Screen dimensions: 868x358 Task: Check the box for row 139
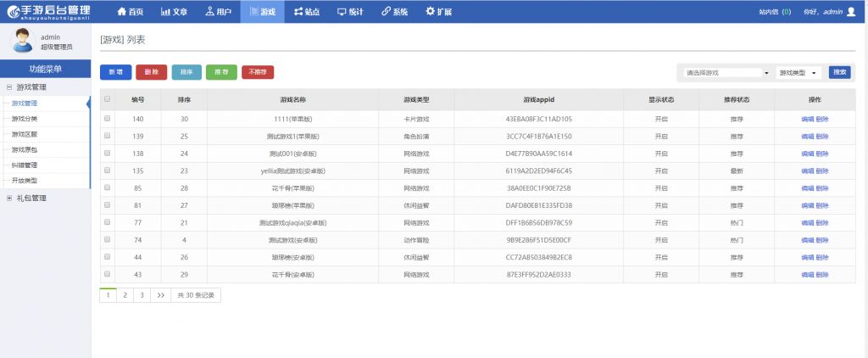coord(108,135)
